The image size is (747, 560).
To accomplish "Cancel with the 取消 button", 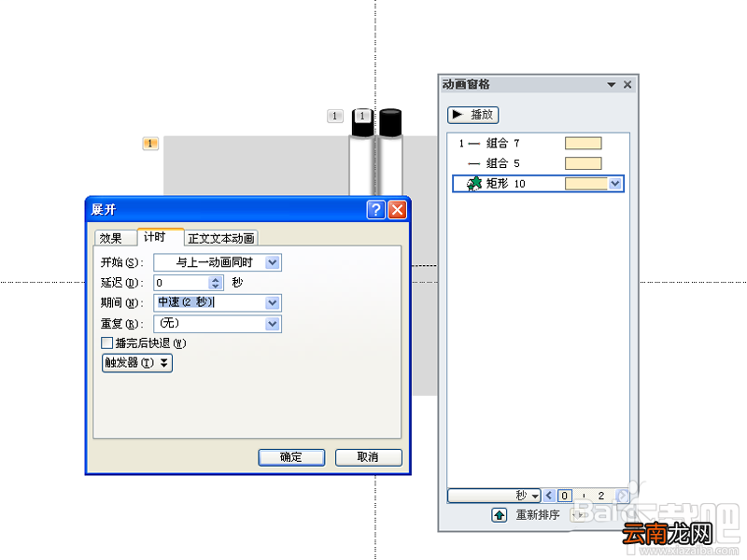I will pyautogui.click(x=368, y=457).
